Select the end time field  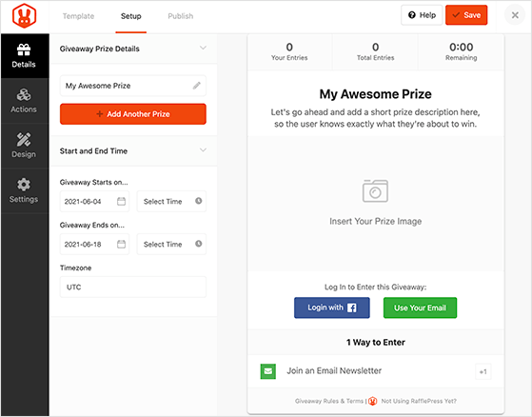coord(171,244)
